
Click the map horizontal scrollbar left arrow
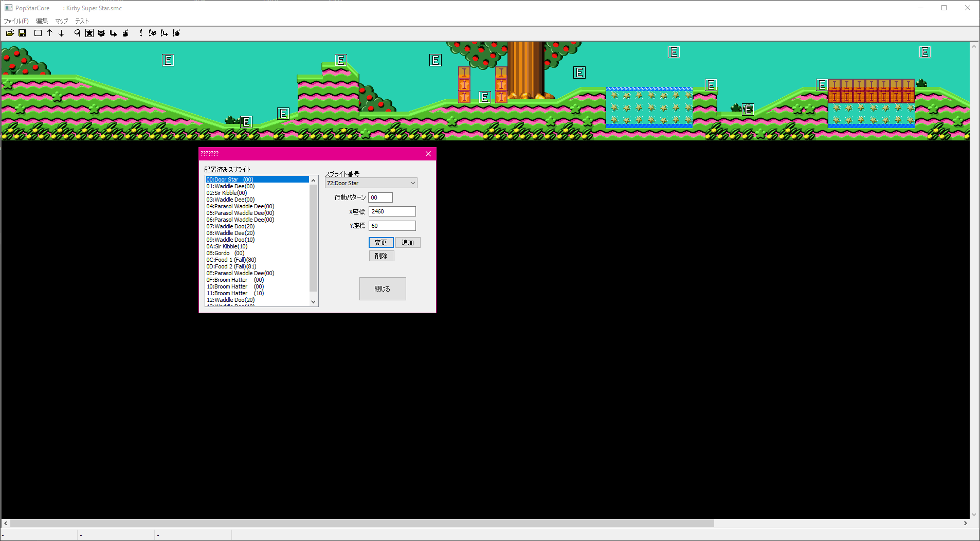tap(6, 524)
